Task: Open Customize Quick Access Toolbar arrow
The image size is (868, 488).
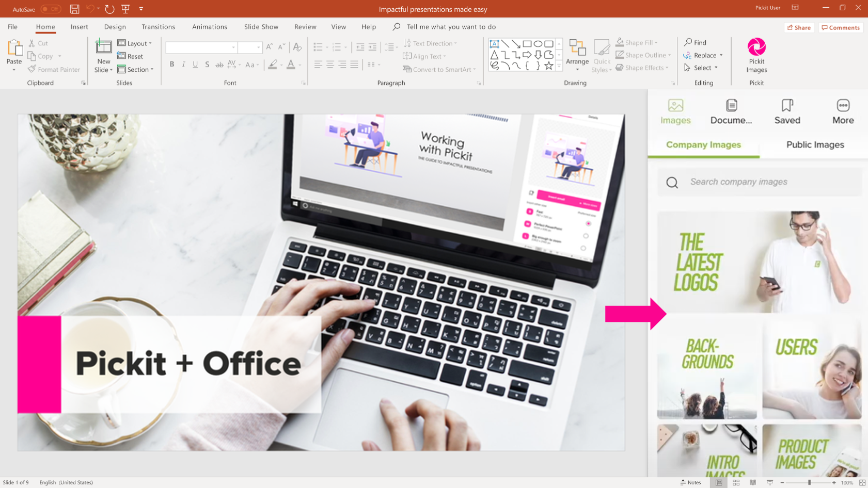Action: [141, 9]
